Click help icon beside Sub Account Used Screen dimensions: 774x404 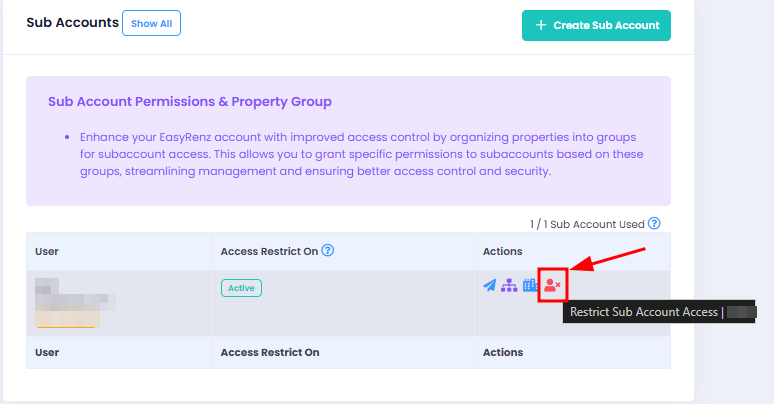coord(654,223)
